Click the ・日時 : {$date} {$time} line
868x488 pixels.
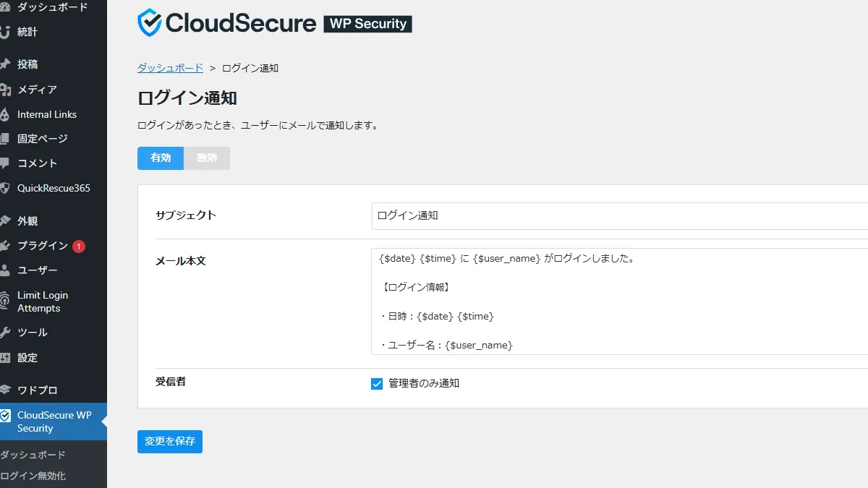pos(436,317)
